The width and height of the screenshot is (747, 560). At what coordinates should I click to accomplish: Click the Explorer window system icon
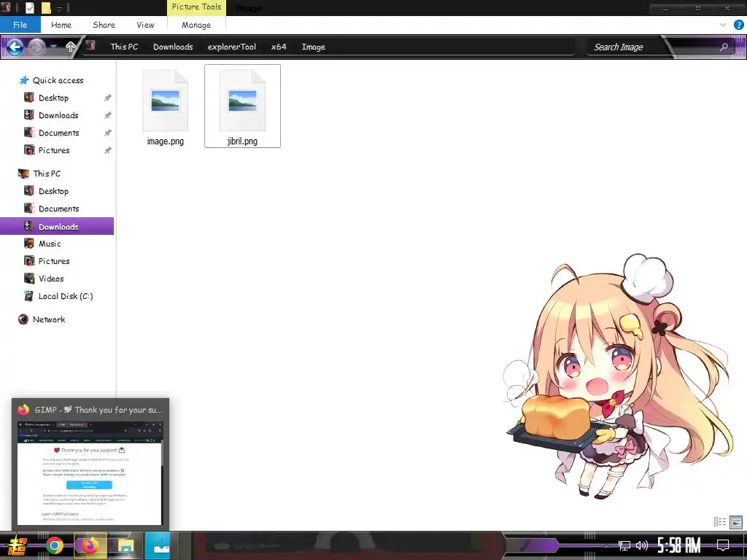6,8
